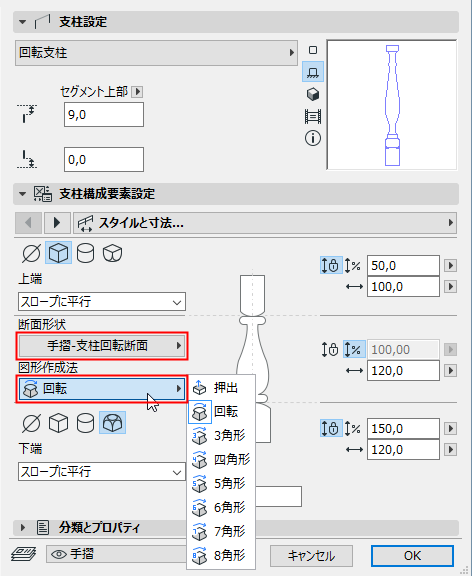Click the top height field 50,0
472x576 pixels.
[403, 265]
